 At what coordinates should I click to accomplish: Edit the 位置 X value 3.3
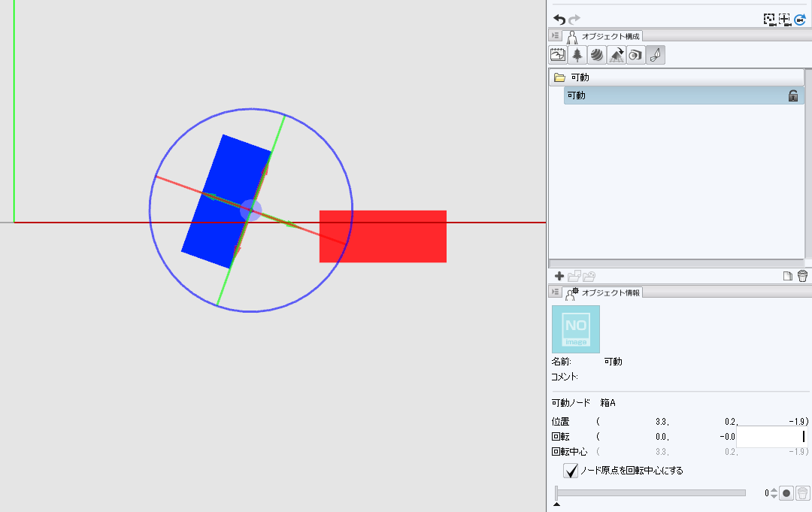662,421
